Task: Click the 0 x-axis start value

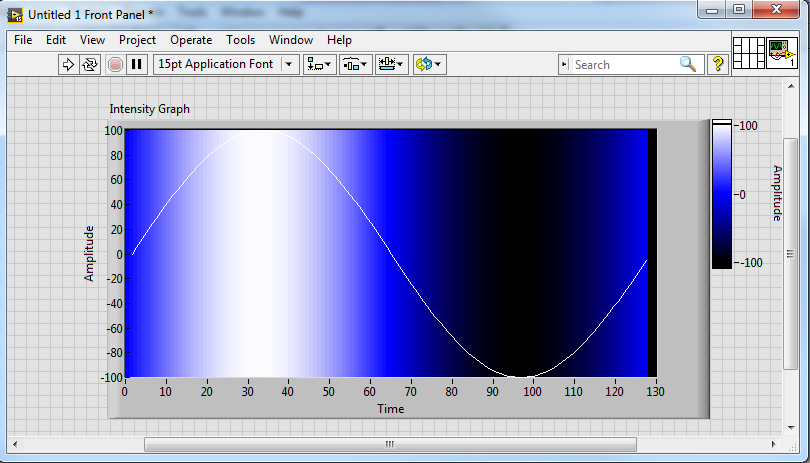Action: (x=124, y=392)
